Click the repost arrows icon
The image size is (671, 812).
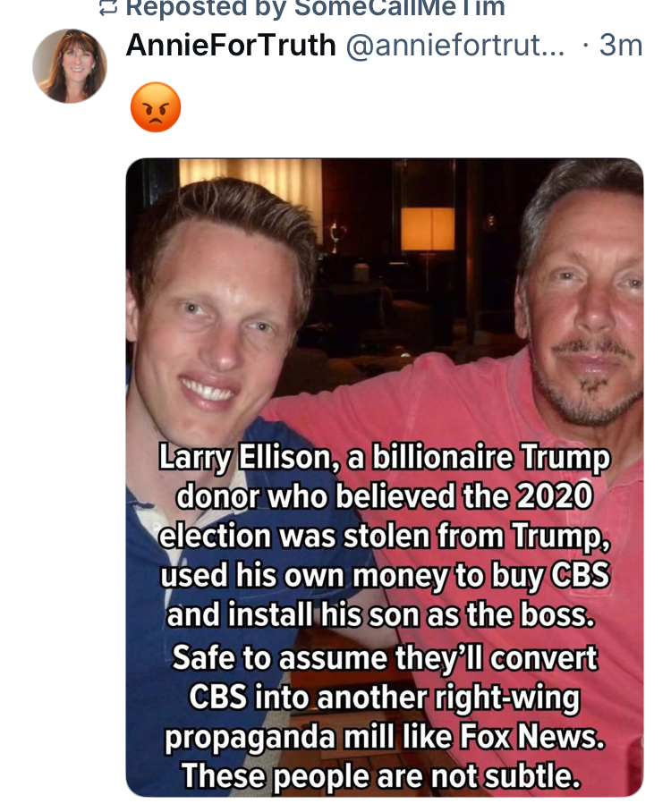pos(108,7)
